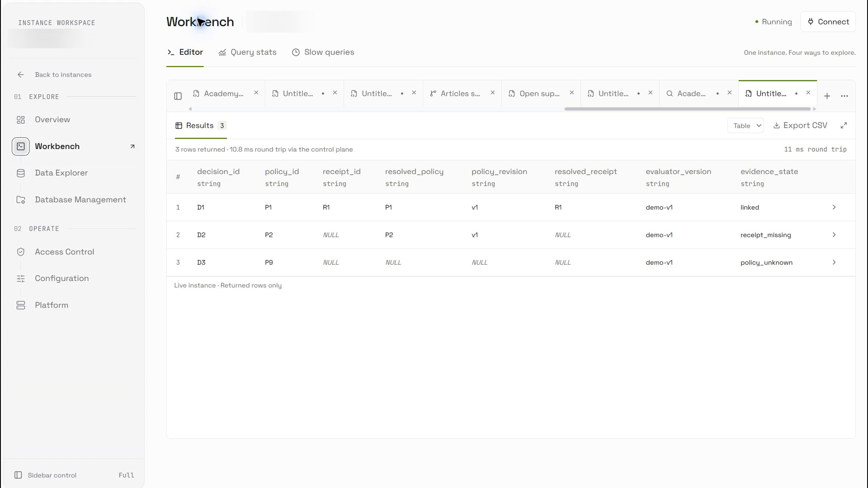The width and height of the screenshot is (868, 488).
Task: Click the back arrow to instances
Action: (21, 75)
